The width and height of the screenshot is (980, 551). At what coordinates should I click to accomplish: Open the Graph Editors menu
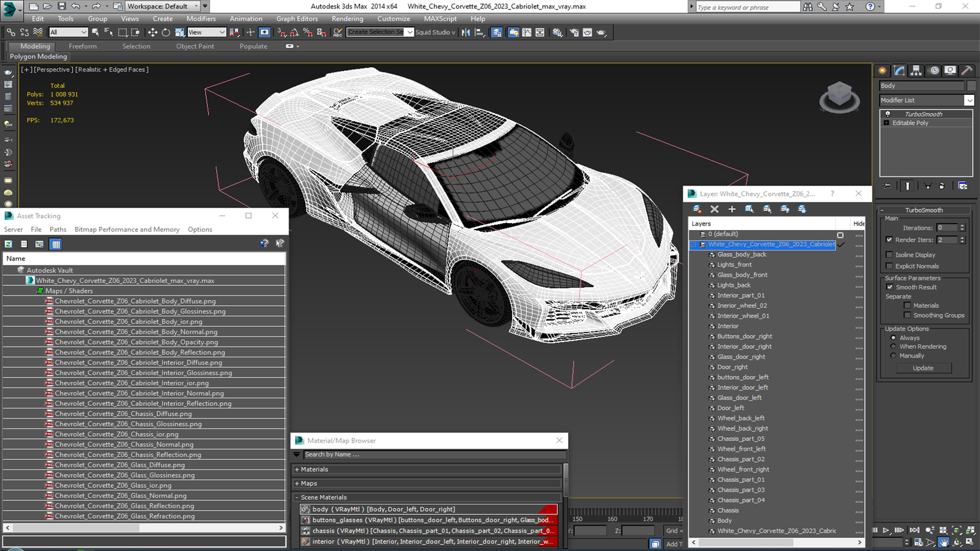(x=297, y=19)
